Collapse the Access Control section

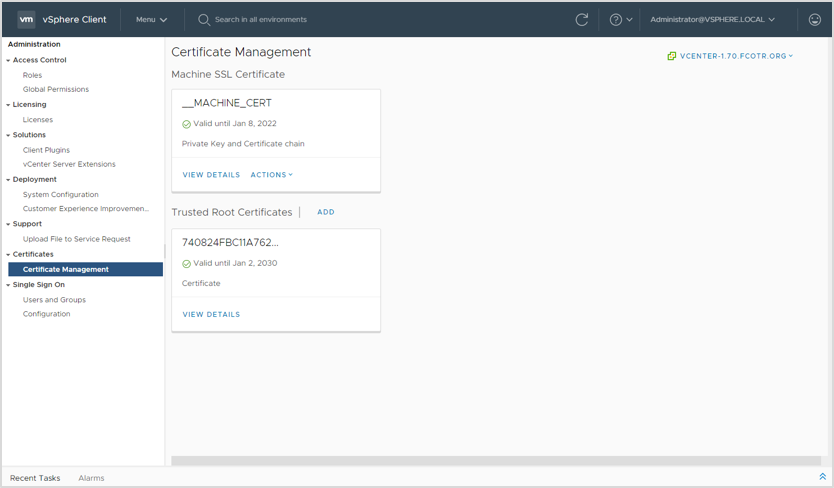[8, 61]
